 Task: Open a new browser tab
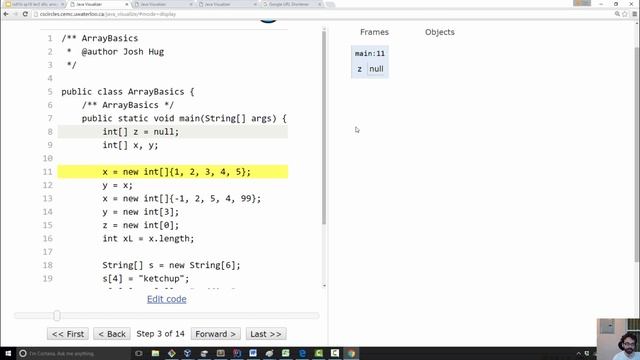[x=331, y=4]
